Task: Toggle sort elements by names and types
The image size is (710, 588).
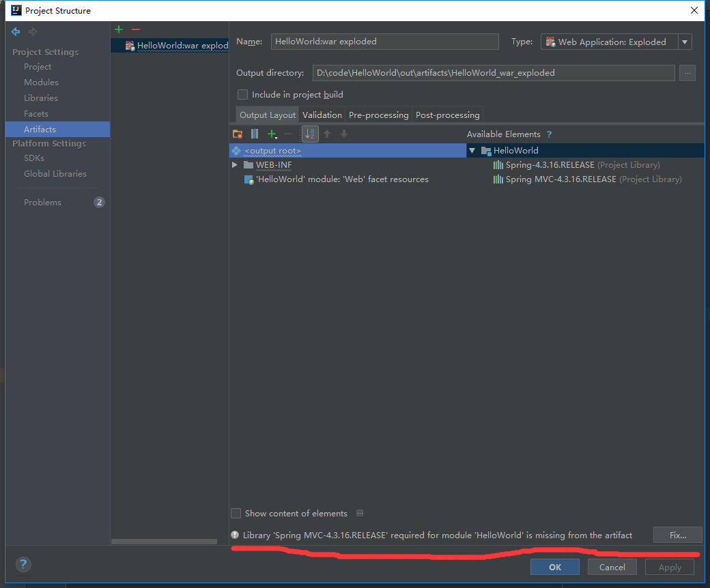Action: [310, 134]
